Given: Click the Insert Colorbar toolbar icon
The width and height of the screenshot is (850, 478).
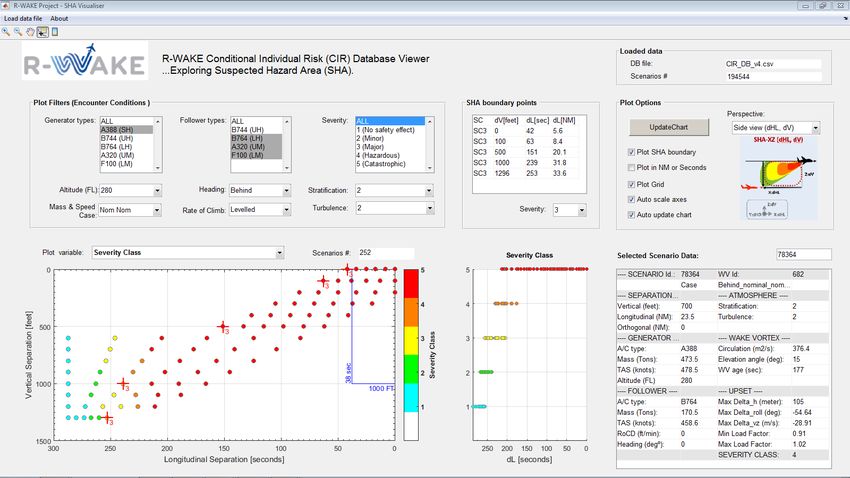Looking at the screenshot, I should pyautogui.click(x=55, y=32).
